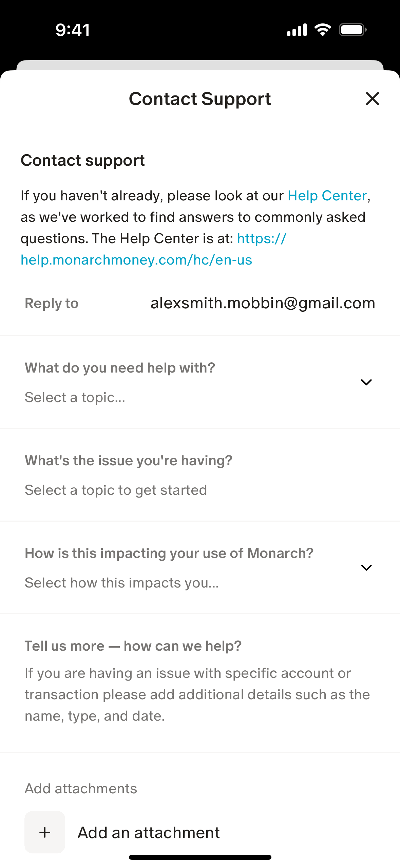Edit the Reply to email address

tap(263, 303)
